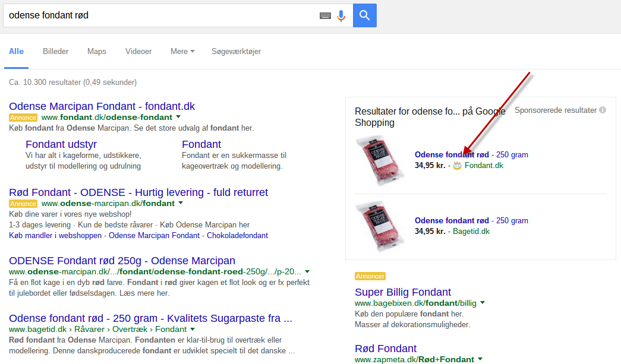This screenshot has height=364, width=621.
Task: Expand arrow next to www.odense-marcipan.dk/fondant
Action: pyautogui.click(x=181, y=203)
